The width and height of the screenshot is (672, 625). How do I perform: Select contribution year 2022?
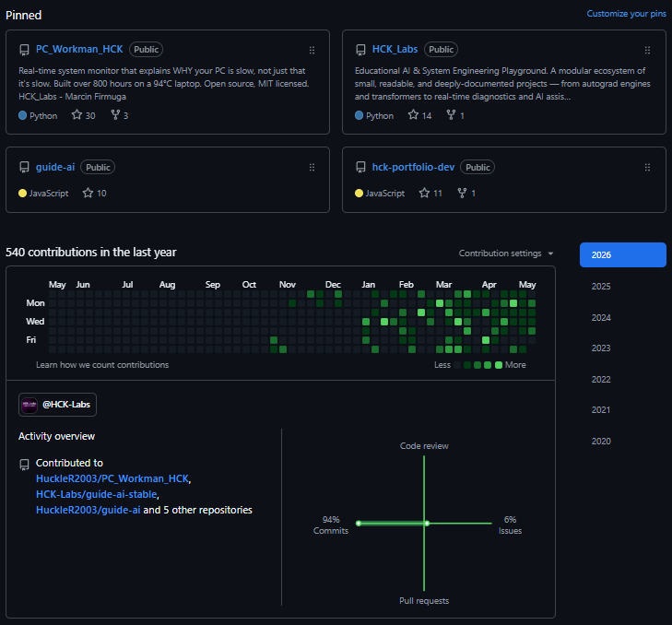pos(601,380)
